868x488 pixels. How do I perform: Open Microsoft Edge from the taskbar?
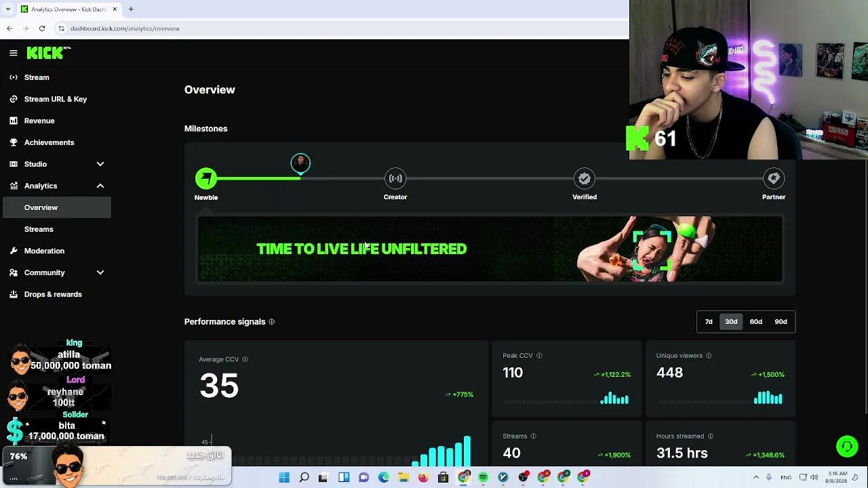tap(384, 478)
